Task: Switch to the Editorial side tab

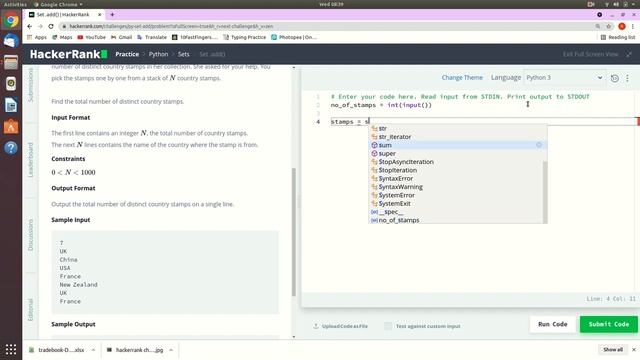Action: pos(31,309)
